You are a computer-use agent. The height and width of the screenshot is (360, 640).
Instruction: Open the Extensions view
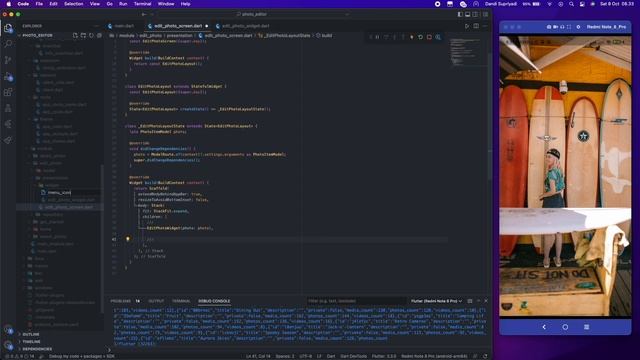8,92
